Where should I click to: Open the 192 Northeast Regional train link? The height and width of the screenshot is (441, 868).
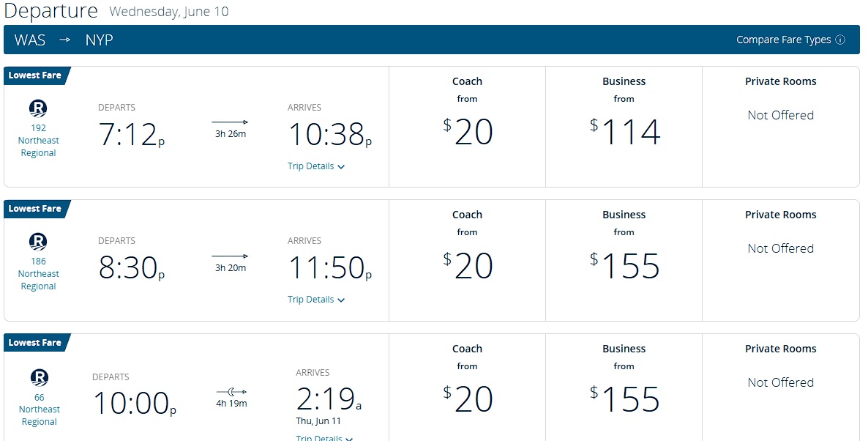38,141
